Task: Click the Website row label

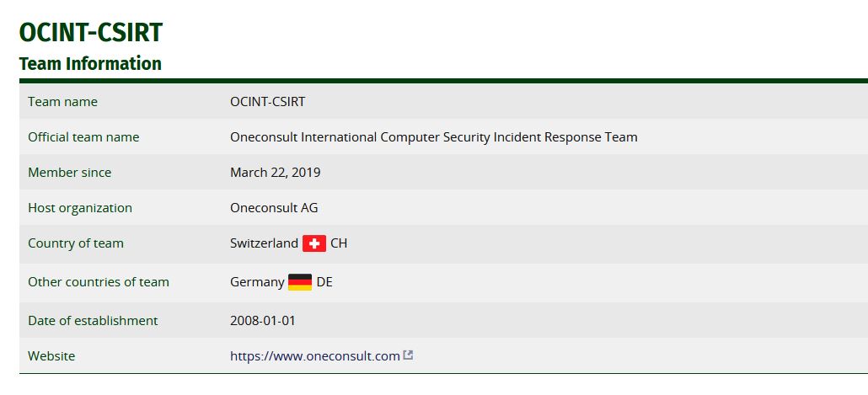Action: (x=51, y=356)
